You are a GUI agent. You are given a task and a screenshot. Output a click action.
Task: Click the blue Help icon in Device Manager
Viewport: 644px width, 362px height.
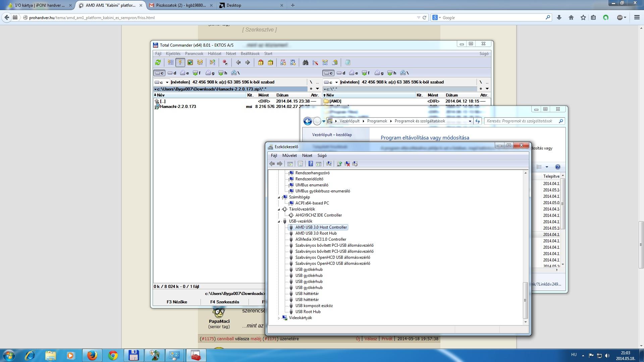click(311, 164)
